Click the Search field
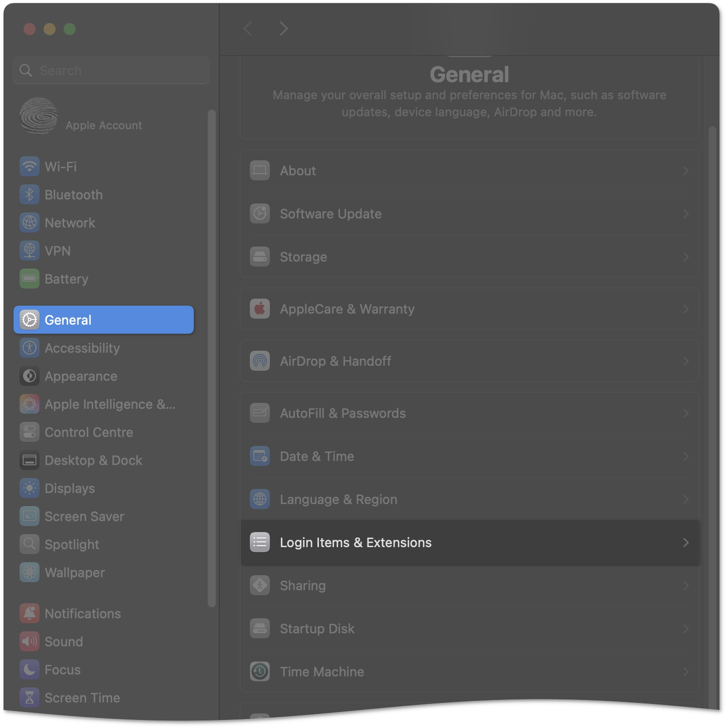The image size is (726, 728). [x=111, y=70]
